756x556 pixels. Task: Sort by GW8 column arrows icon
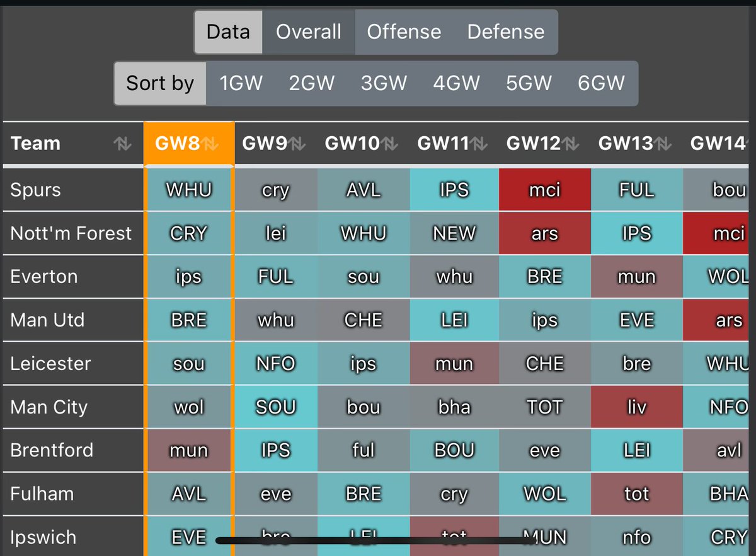[210, 144]
